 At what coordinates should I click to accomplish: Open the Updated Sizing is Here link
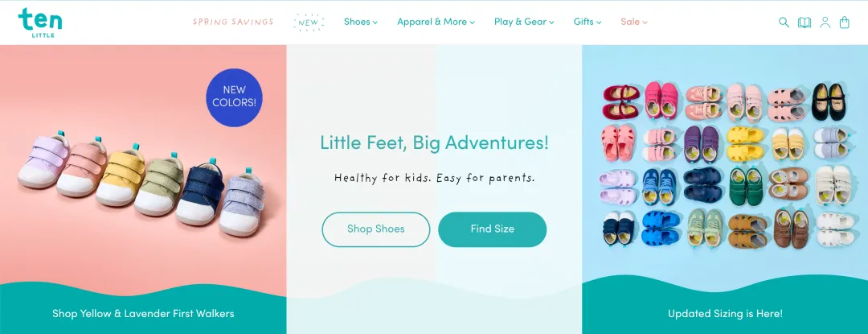[x=725, y=314]
